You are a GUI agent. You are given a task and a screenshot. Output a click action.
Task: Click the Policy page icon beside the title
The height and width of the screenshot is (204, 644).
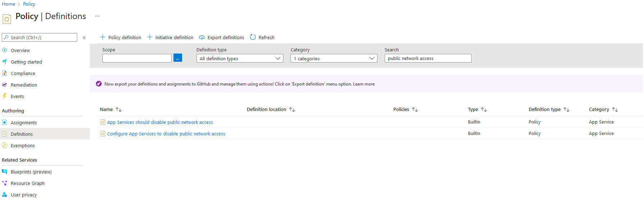pos(7,19)
